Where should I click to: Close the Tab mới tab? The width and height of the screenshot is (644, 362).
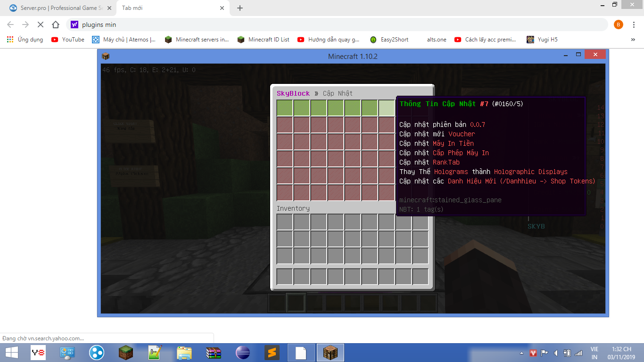222,8
